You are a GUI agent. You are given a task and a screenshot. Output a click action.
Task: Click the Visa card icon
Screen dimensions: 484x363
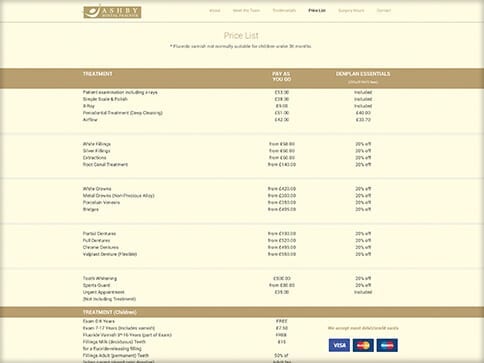coord(339,345)
